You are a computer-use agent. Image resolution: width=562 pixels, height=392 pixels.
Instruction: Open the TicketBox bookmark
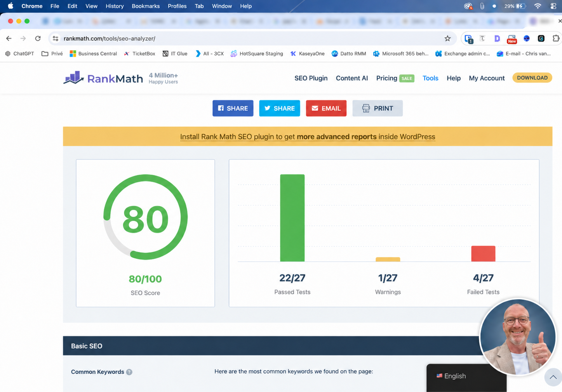click(139, 54)
